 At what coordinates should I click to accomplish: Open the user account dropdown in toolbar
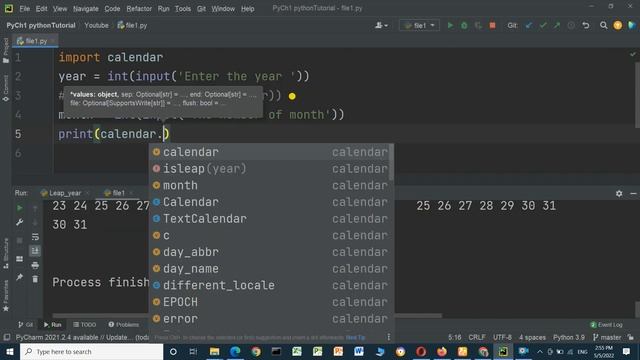point(381,25)
